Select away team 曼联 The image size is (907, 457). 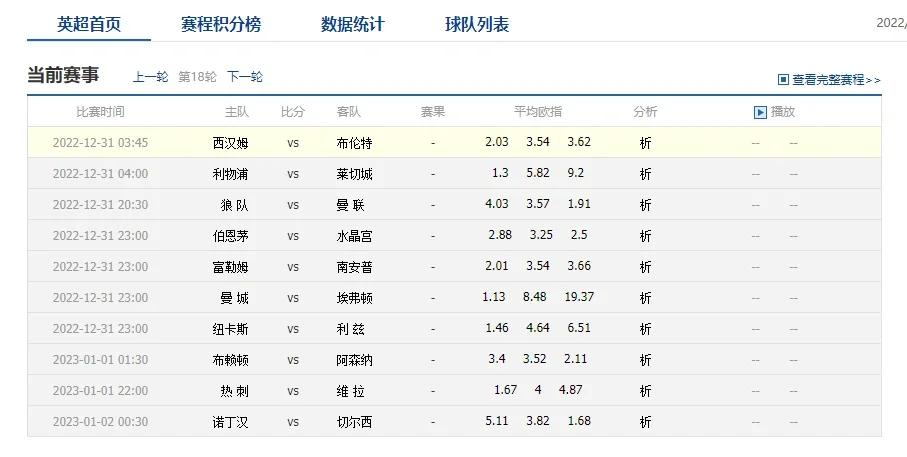(x=351, y=205)
